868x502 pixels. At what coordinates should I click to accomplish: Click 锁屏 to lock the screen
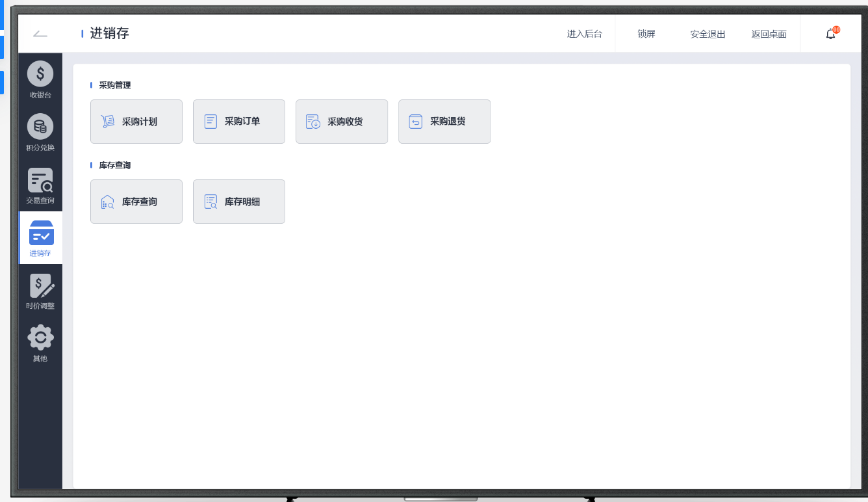tap(646, 34)
